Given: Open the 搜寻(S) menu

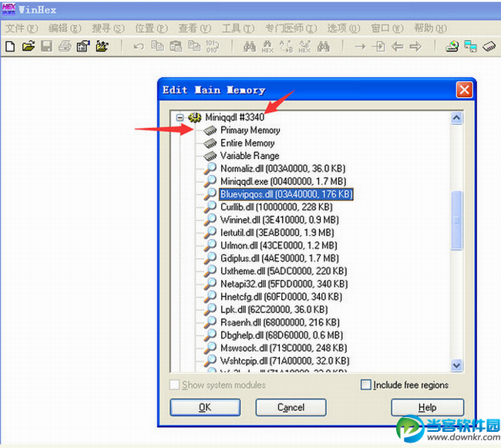Looking at the screenshot, I should pos(108,29).
